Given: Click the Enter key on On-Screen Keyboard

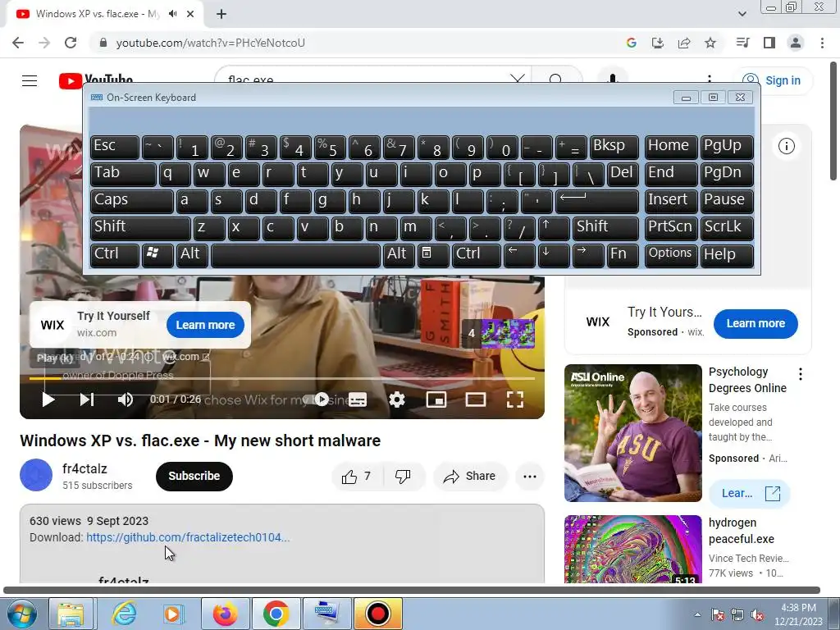Looking at the screenshot, I should [x=597, y=200].
